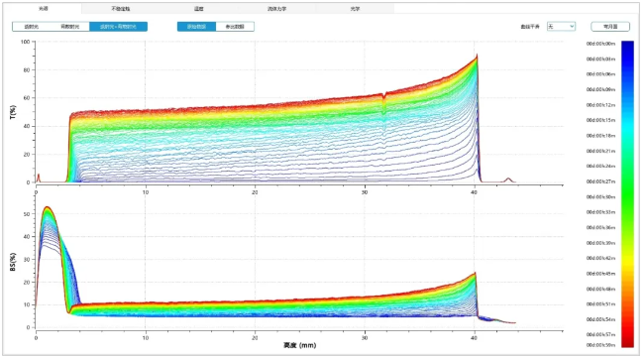Select the 原始数据 data mode
644x358 pixels.
point(196,27)
